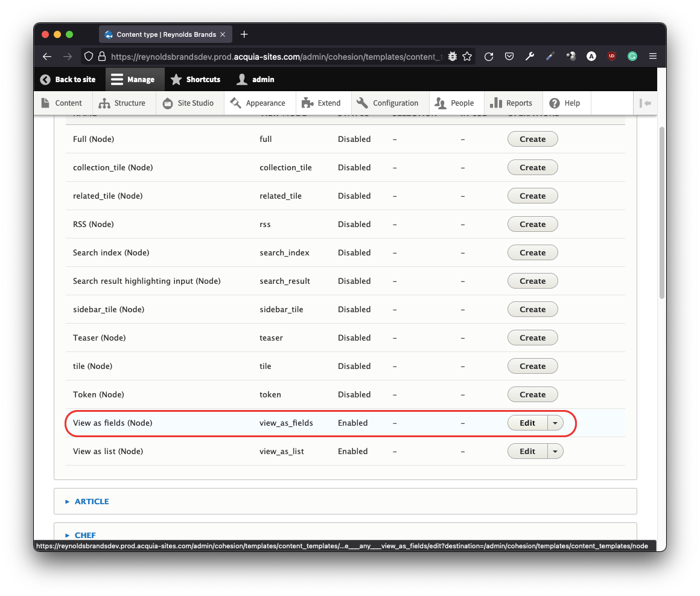This screenshot has height=596, width=700.
Task: Click the browser reload icon
Action: coord(489,56)
